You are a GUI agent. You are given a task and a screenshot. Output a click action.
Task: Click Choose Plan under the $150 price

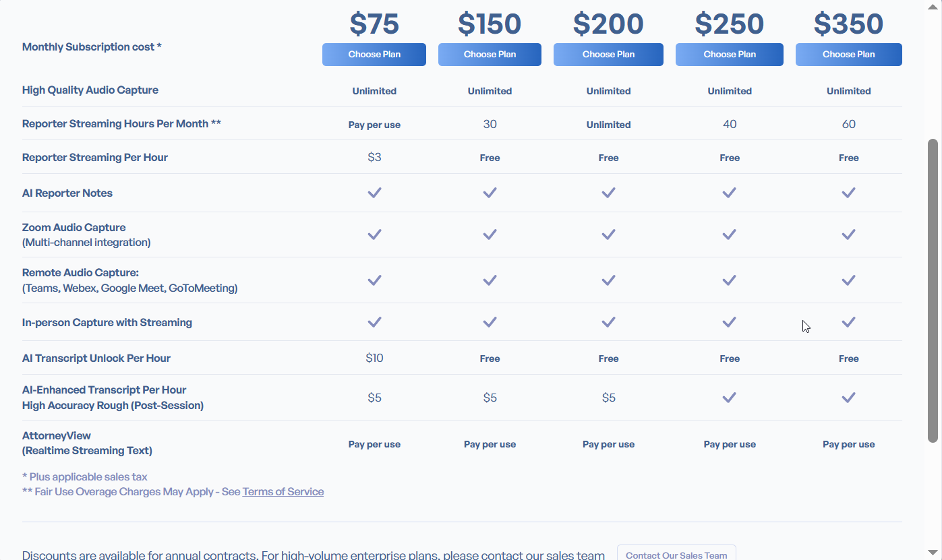(x=490, y=55)
